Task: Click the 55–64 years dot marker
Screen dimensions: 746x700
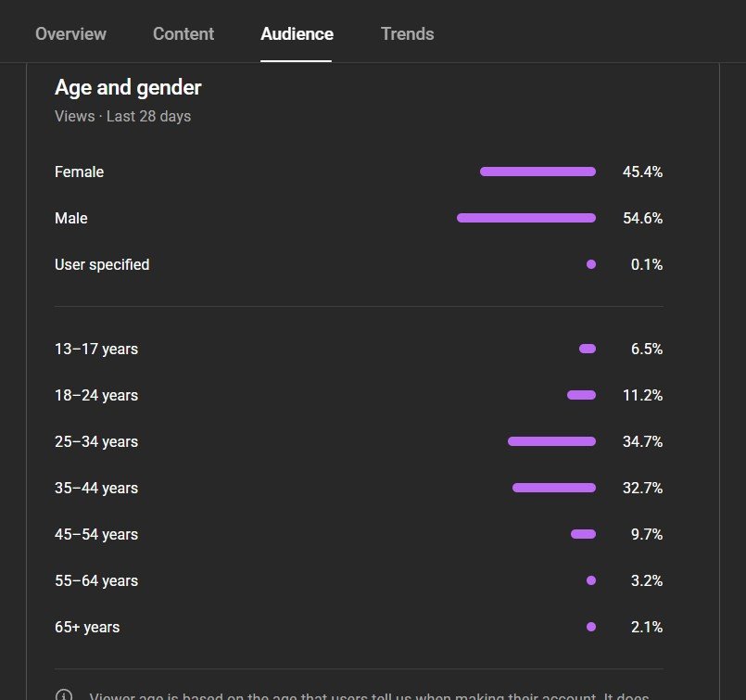Action: coord(591,580)
